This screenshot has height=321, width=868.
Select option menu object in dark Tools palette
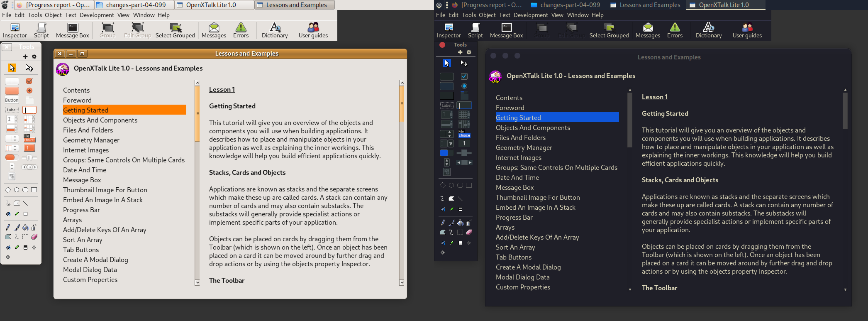tap(446, 134)
